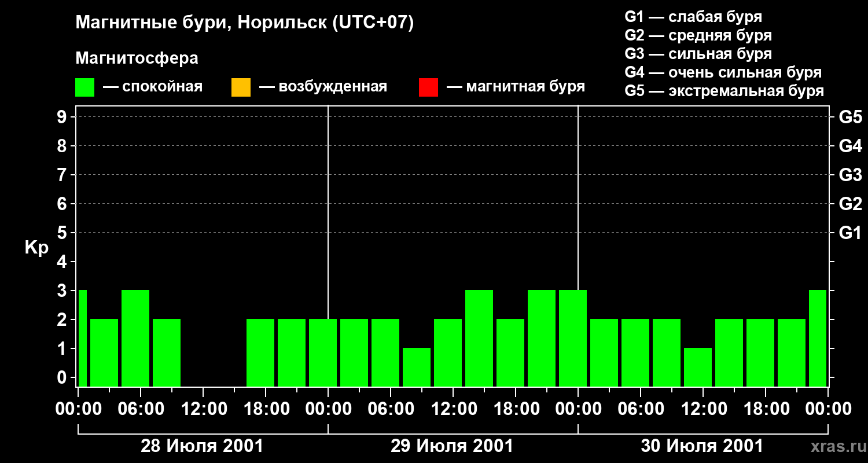Click the 18:00 time label for 28 July
The width and height of the screenshot is (868, 463).
[x=266, y=409]
